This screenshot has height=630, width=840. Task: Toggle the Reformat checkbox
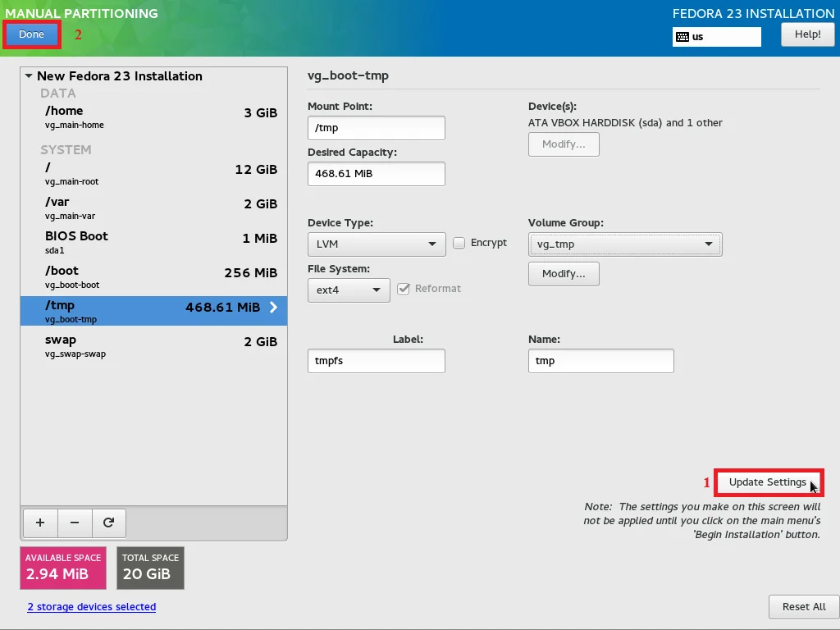(404, 289)
